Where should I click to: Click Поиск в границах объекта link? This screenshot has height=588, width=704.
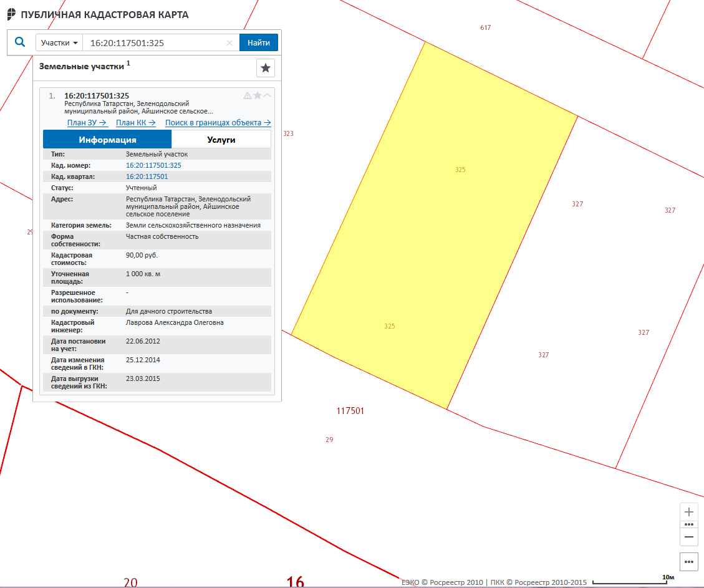tap(218, 123)
